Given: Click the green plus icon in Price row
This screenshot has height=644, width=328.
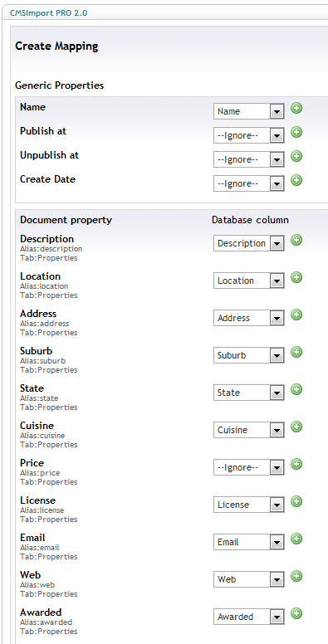Looking at the screenshot, I should [296, 464].
